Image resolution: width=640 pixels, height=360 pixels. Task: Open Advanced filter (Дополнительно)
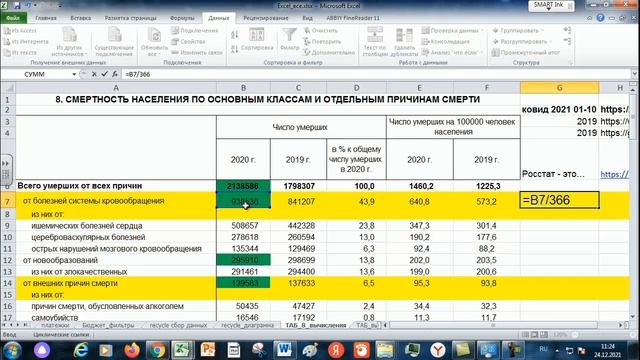329,53
